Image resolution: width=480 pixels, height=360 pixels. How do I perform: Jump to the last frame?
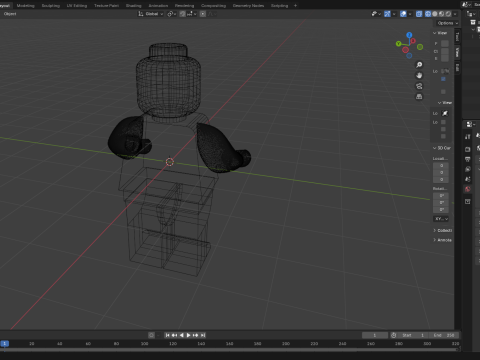tap(203, 335)
